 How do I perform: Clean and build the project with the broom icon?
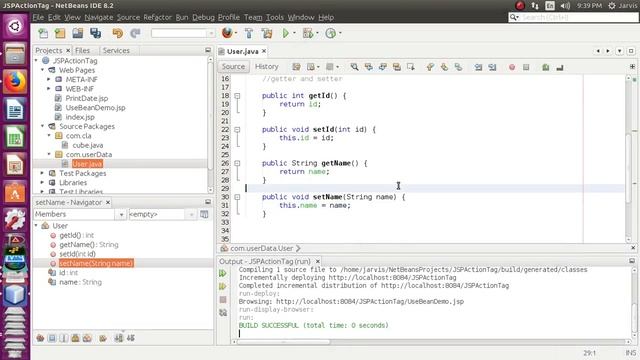click(267, 33)
